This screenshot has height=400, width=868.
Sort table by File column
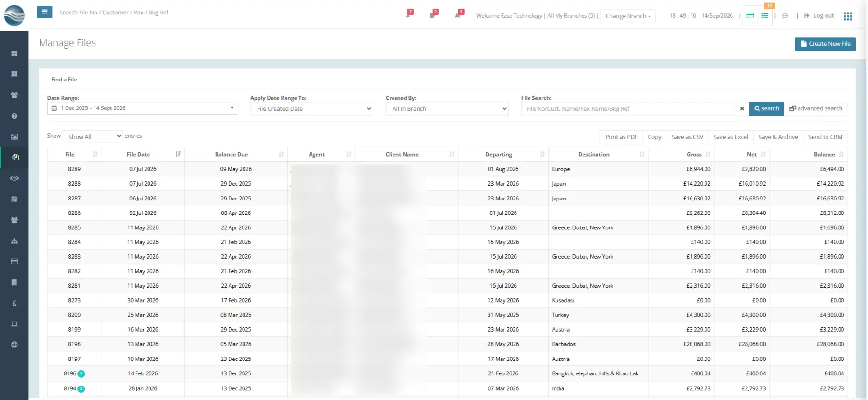[x=74, y=154]
